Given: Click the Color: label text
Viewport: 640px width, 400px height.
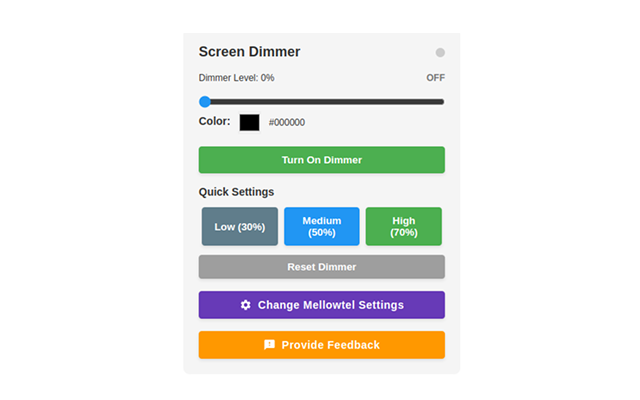Looking at the screenshot, I should point(214,122).
